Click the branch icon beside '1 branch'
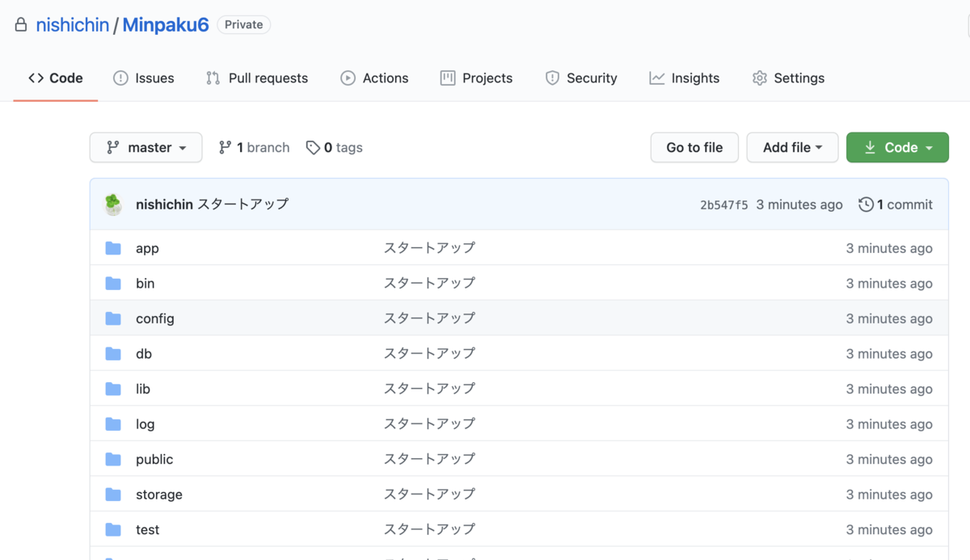 click(225, 148)
